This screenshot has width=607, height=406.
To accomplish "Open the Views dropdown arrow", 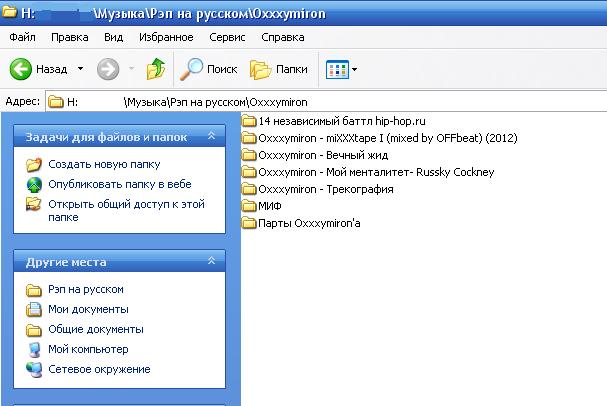I will [354, 70].
